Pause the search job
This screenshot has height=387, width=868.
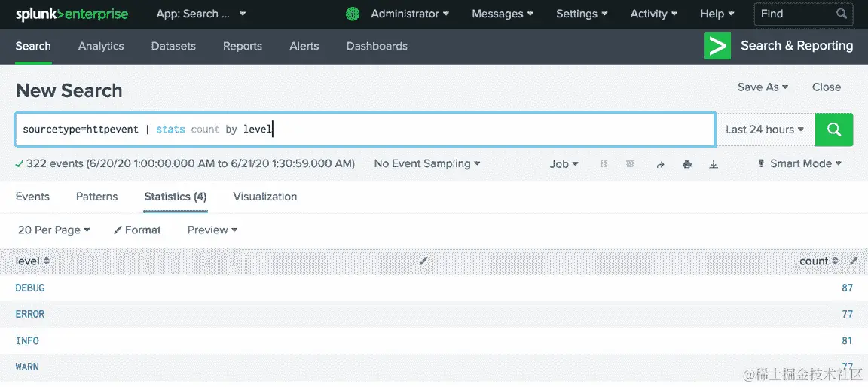(x=604, y=163)
